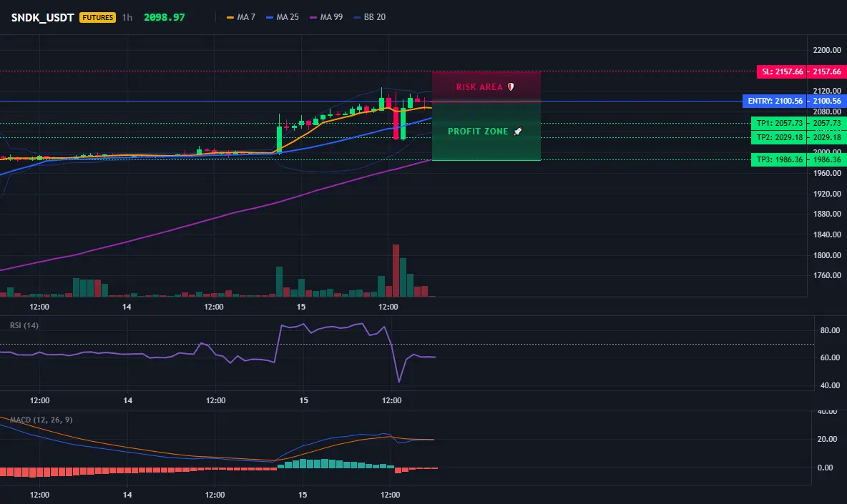This screenshot has height=504, width=847.
Task: Select the TP2: 2029.18 price label
Action: 779,137
